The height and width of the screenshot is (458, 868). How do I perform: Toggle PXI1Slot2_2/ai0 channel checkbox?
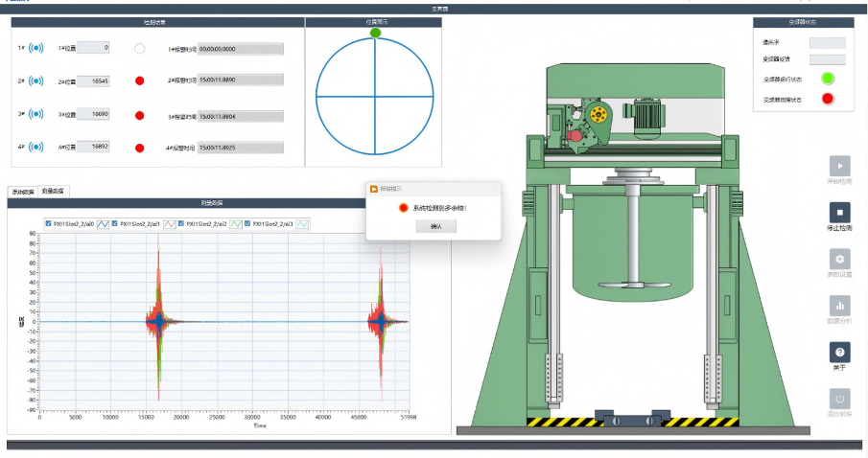tap(48, 223)
